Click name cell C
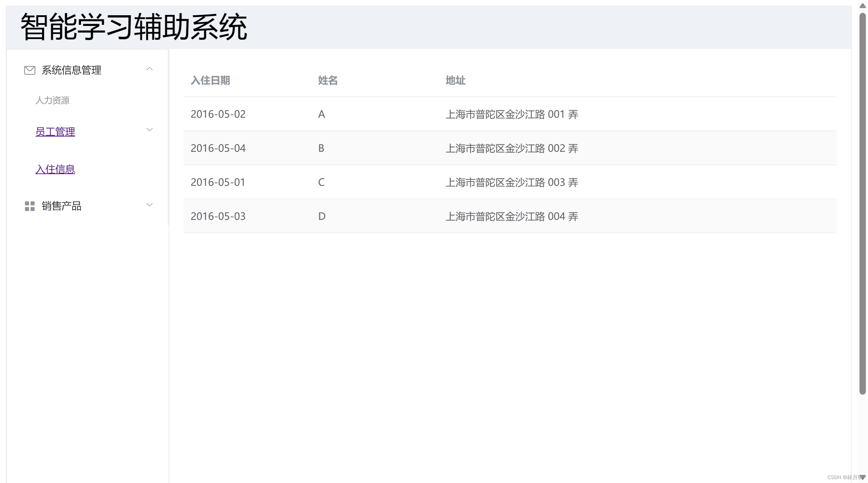The image size is (868, 483). (321, 182)
